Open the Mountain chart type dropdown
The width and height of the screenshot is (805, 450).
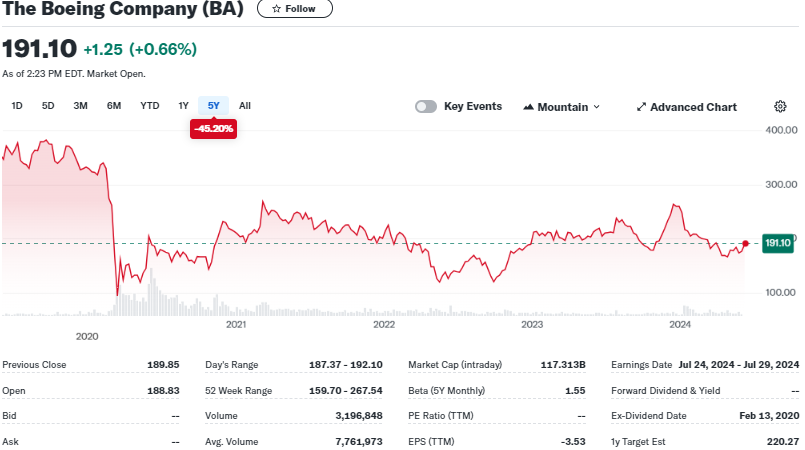click(x=562, y=107)
